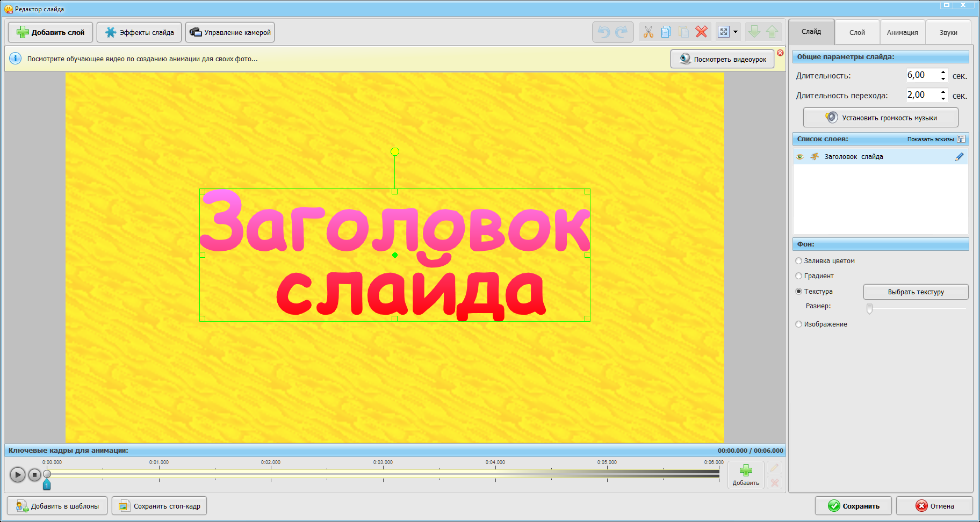This screenshot has width=980, height=522.
Task: Click the fit-to-slide position icon
Action: coord(724,32)
